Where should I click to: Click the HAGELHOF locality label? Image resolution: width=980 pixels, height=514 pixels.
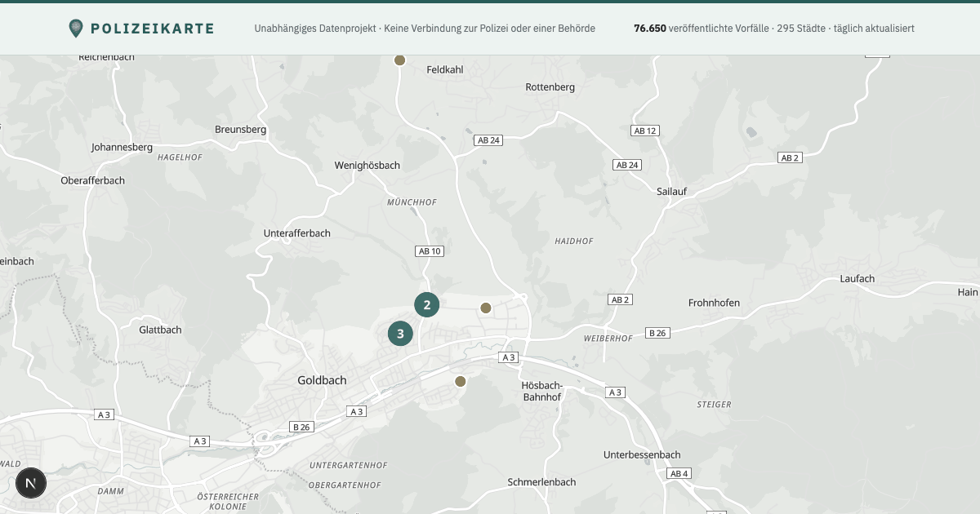point(180,157)
